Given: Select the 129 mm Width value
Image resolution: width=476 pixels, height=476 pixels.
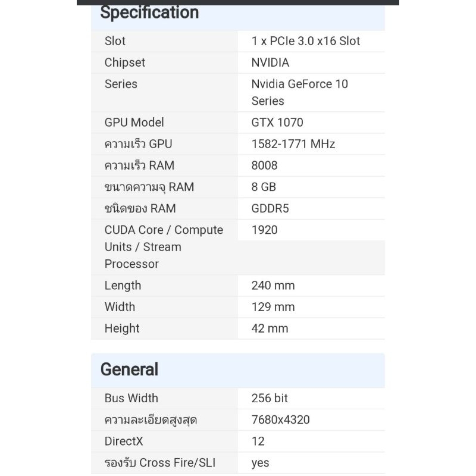Looking at the screenshot, I should point(273,307).
